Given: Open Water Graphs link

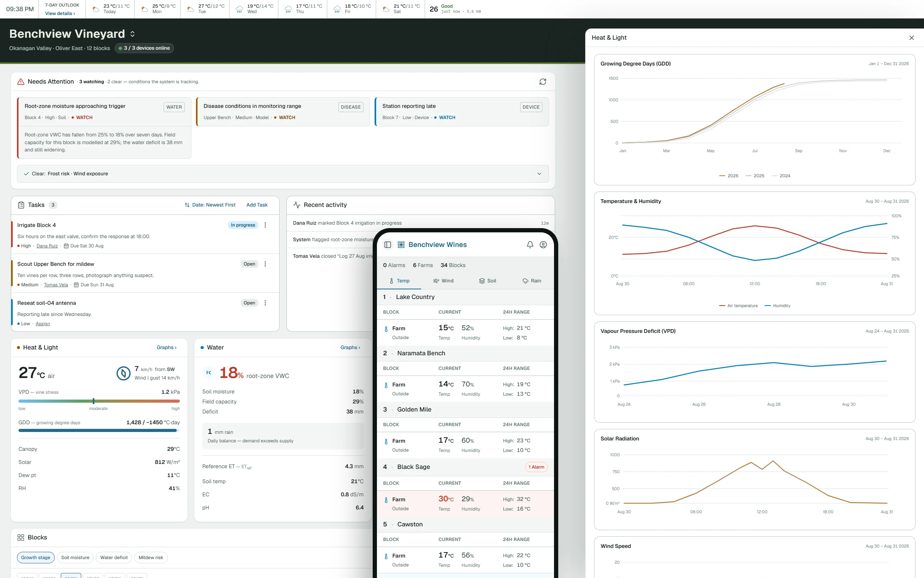Looking at the screenshot, I should [x=350, y=348].
